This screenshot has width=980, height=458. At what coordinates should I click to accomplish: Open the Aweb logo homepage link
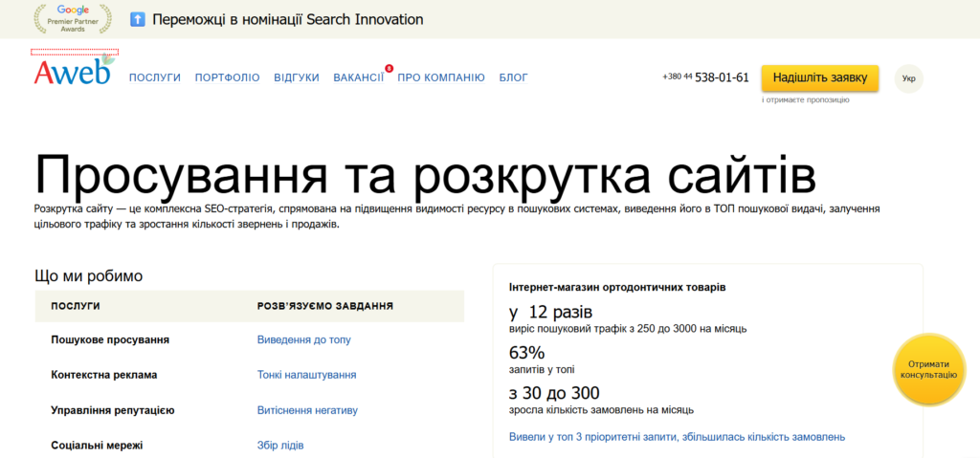coord(75,70)
